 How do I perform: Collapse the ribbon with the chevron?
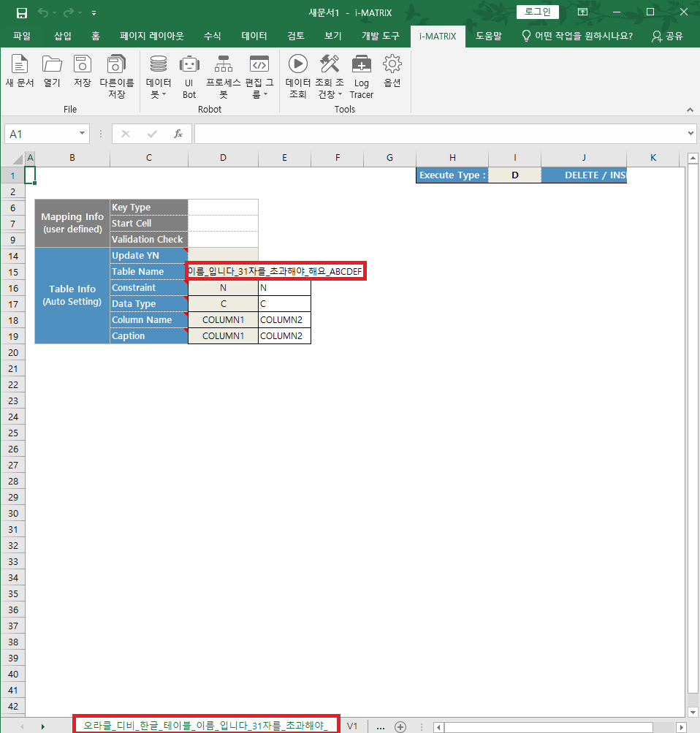[690, 110]
